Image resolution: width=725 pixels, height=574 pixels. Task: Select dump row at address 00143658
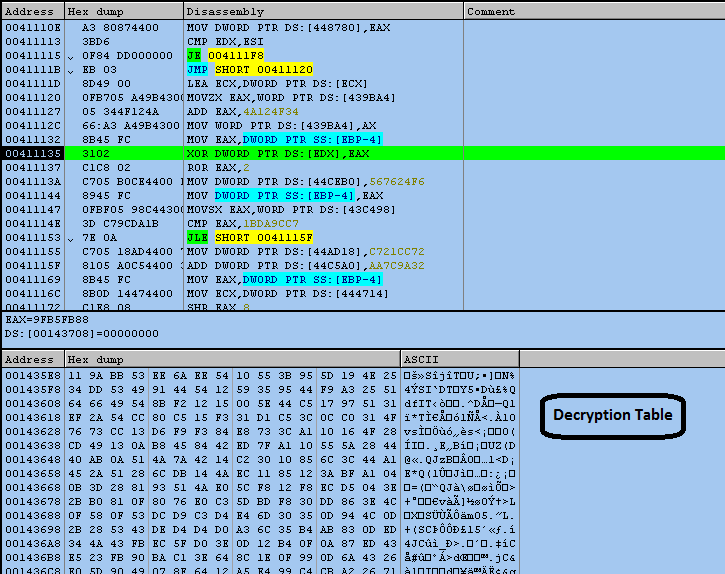(x=260, y=474)
